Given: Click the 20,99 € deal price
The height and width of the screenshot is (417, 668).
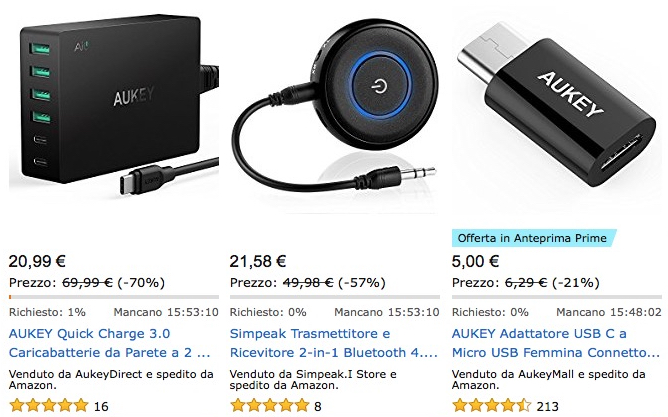Looking at the screenshot, I should (x=37, y=261).
